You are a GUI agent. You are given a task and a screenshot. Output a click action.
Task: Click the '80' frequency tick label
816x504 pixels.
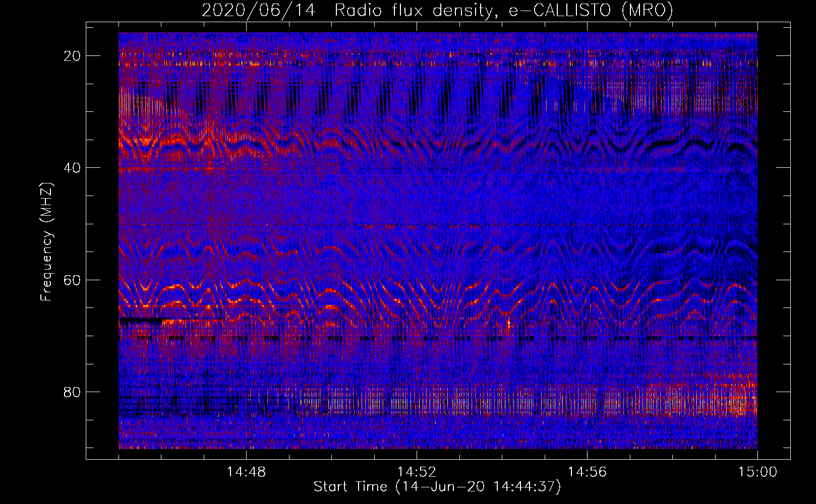click(73, 392)
